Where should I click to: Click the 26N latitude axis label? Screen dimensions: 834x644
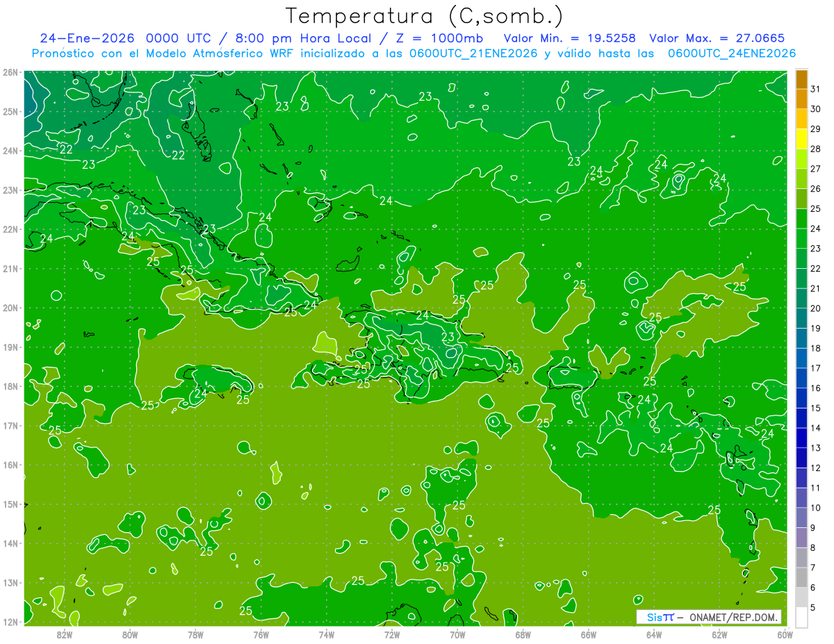(x=10, y=72)
